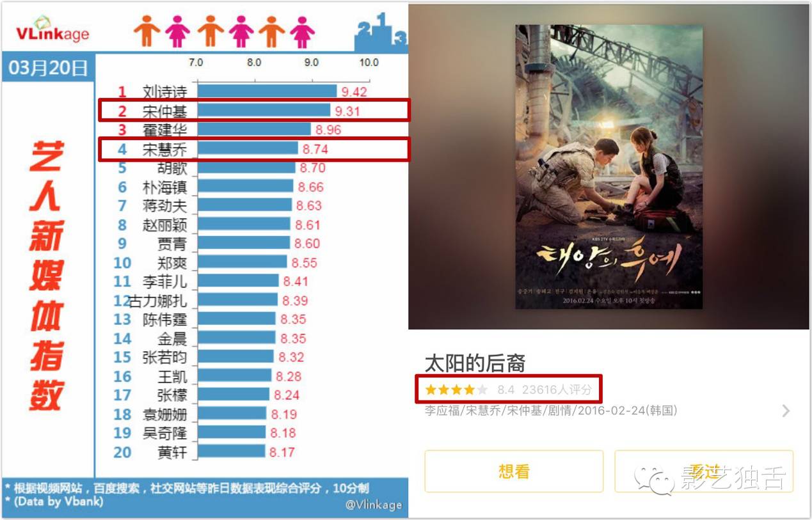Click the cast line 李应福/宋慧乔/宋仲基

click(551, 411)
